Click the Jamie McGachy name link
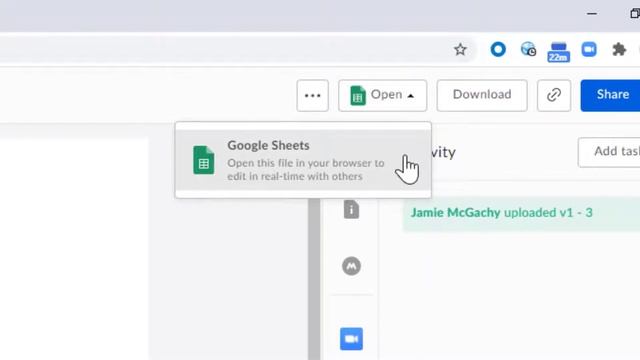 click(456, 213)
